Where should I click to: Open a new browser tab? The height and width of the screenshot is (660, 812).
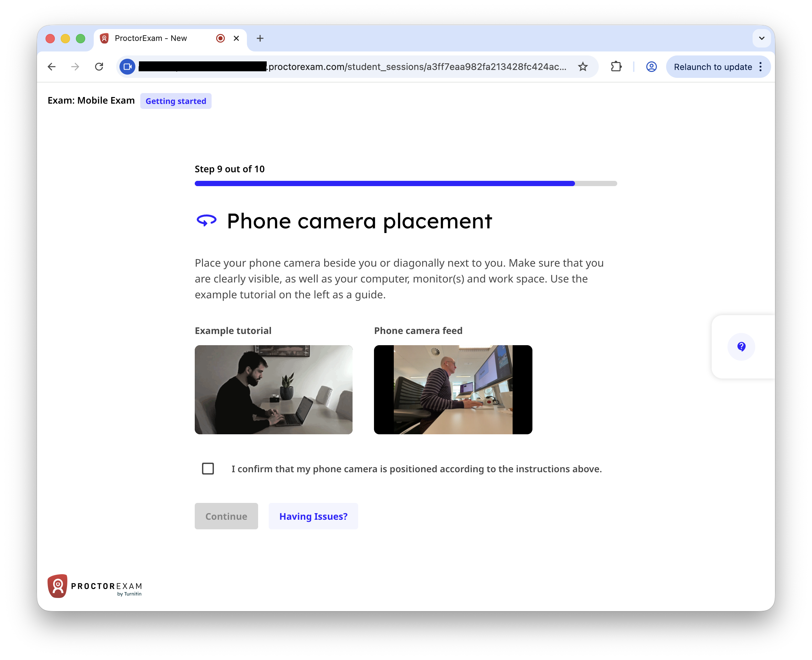pos(260,38)
